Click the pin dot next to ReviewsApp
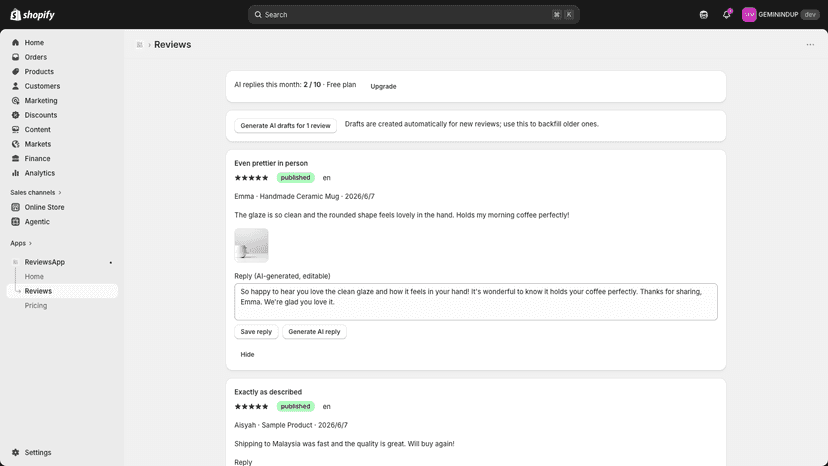Screen dimensions: 828x466 [110, 263]
